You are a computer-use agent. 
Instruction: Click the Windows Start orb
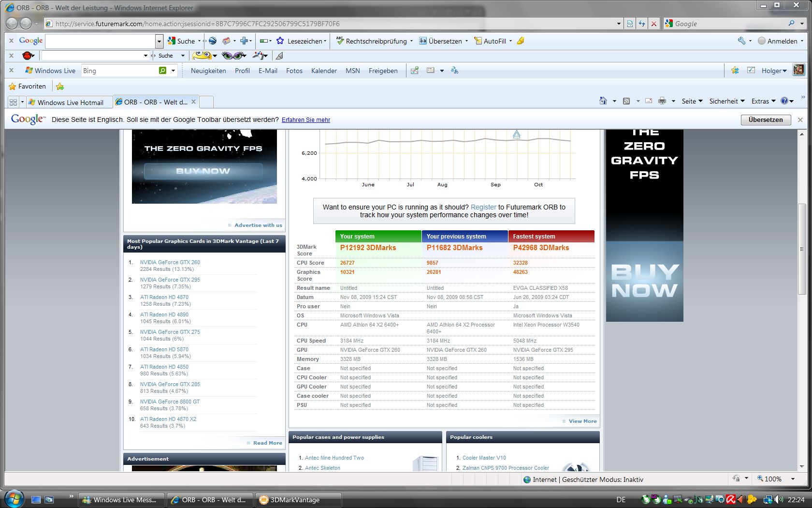[x=14, y=499]
